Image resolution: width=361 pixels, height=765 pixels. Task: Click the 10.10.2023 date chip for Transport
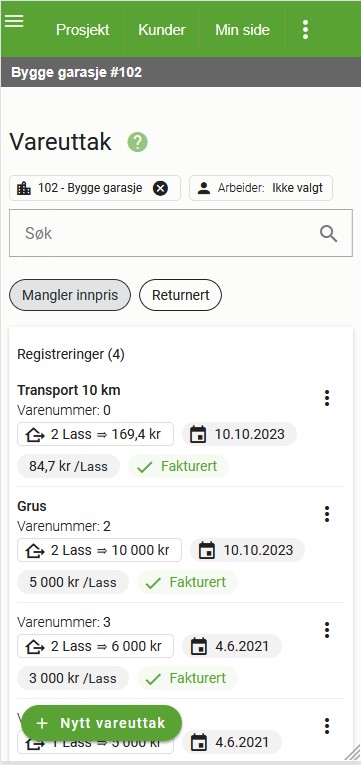[x=239, y=434]
